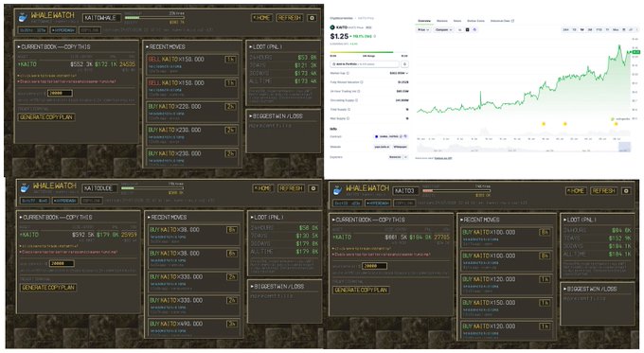
Task: Click HOME button in KAITO3 panel
Action: pyautogui.click(x=576, y=191)
